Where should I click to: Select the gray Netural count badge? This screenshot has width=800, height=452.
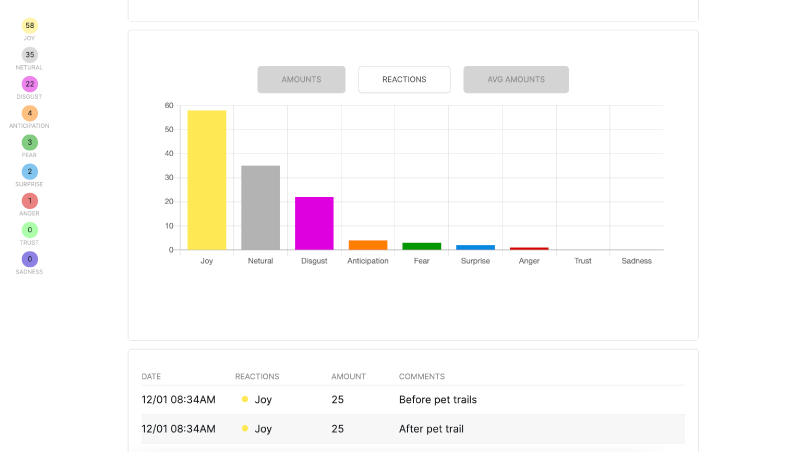click(30, 55)
